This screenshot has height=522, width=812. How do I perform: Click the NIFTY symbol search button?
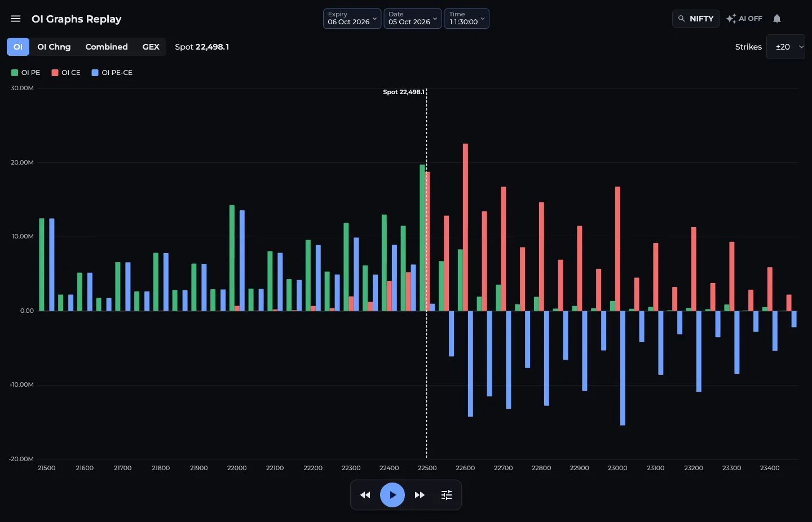(696, 19)
